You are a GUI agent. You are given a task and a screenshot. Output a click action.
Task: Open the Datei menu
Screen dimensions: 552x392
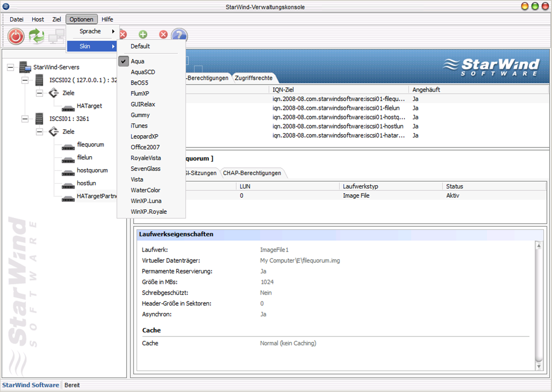tap(17, 19)
